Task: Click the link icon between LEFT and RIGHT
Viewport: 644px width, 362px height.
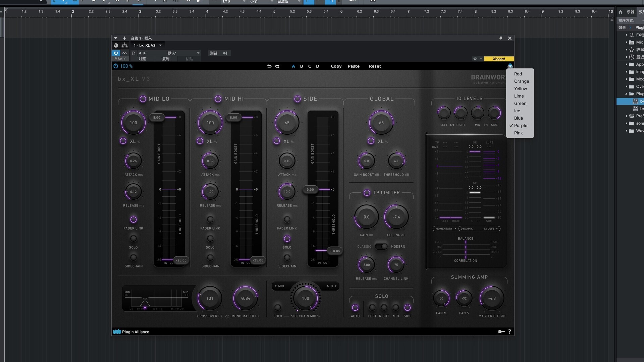Action: coord(452,125)
